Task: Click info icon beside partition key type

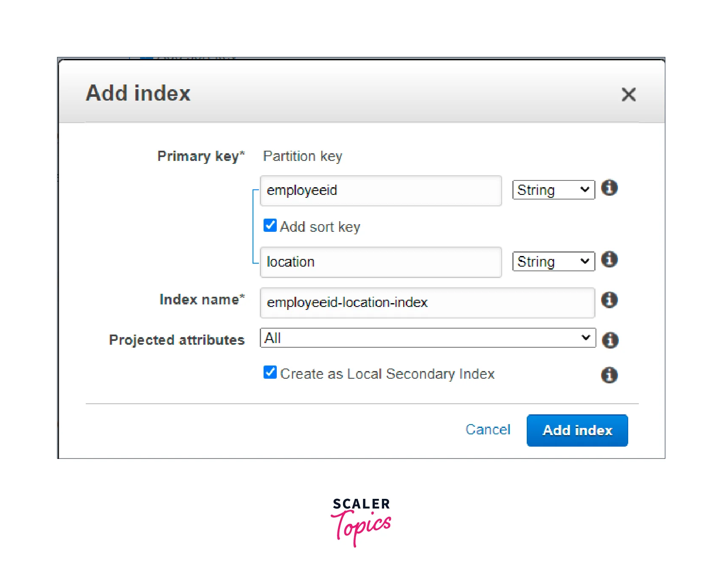Action: point(609,188)
